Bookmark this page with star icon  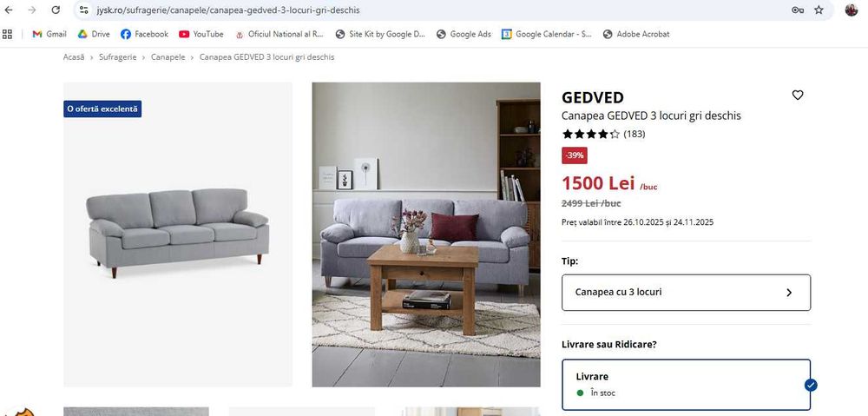click(819, 10)
